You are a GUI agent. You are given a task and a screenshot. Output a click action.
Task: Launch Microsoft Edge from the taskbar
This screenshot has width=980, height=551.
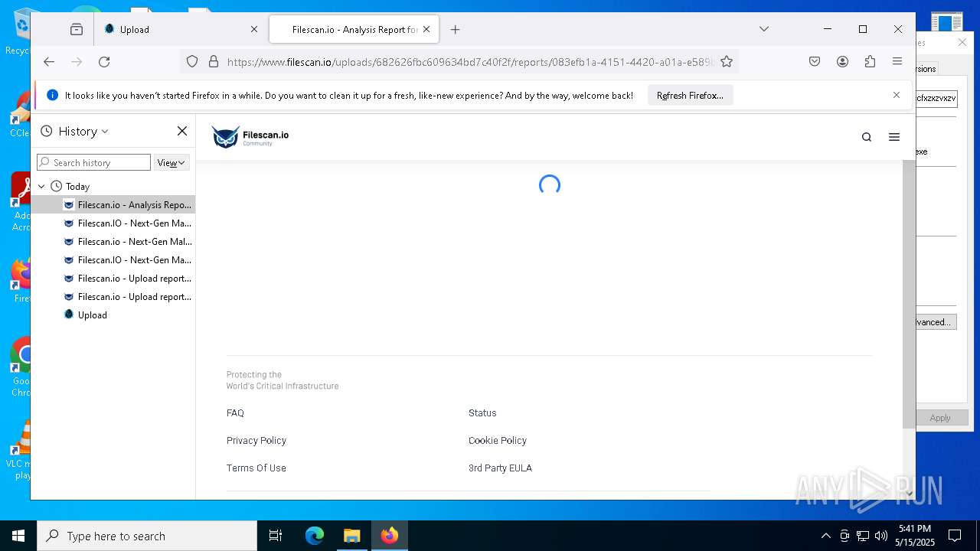(315, 536)
